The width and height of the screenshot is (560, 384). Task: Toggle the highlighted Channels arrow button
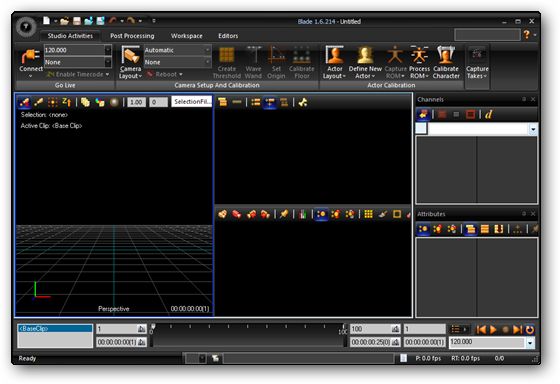[x=423, y=114]
